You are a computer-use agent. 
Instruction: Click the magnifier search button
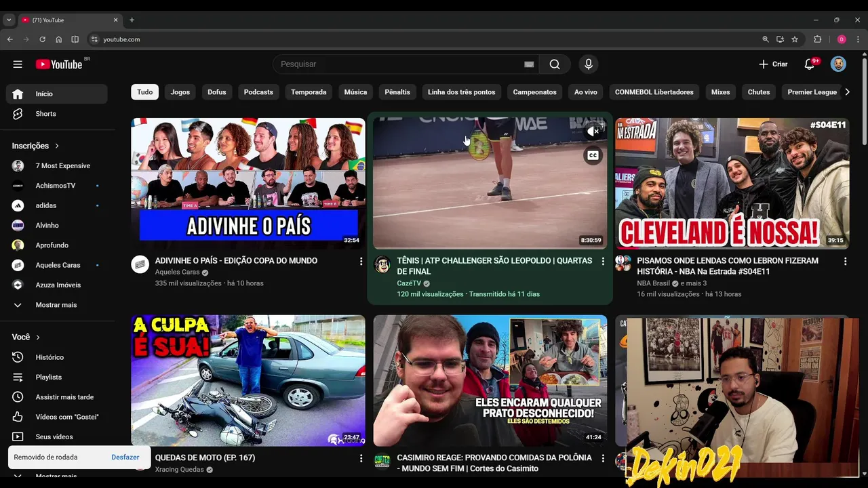[555, 64]
